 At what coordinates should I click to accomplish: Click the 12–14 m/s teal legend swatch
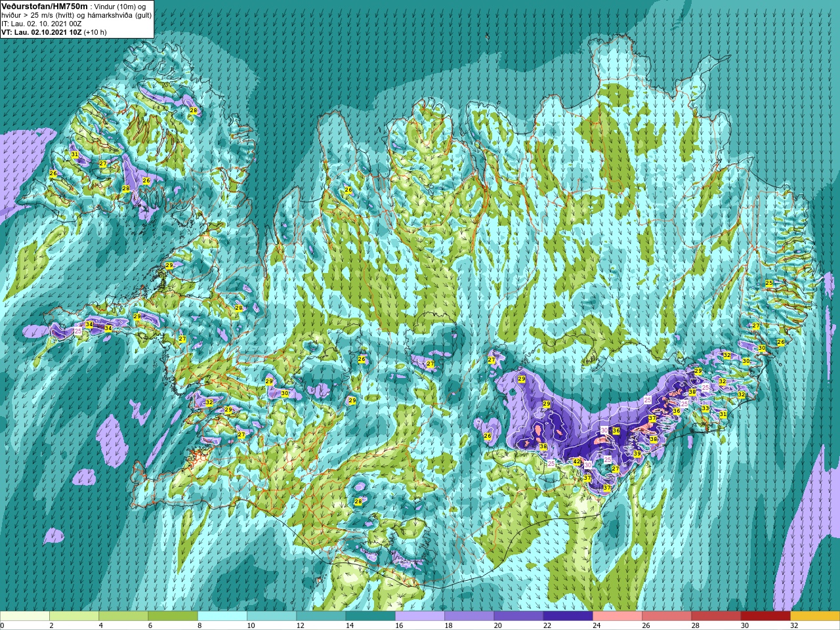click(321, 616)
